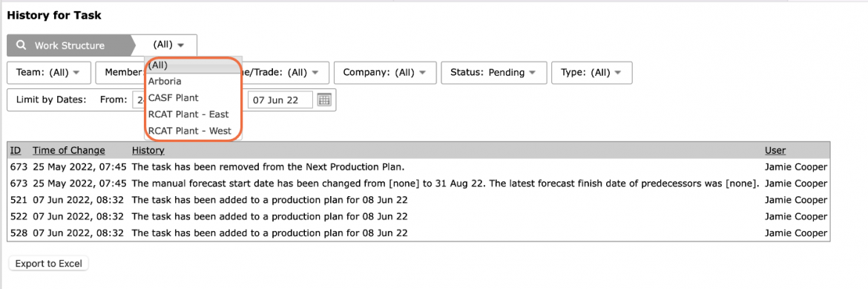The height and width of the screenshot is (289, 868).
Task: Open the Status: Pending dropdown
Action: pyautogui.click(x=493, y=73)
